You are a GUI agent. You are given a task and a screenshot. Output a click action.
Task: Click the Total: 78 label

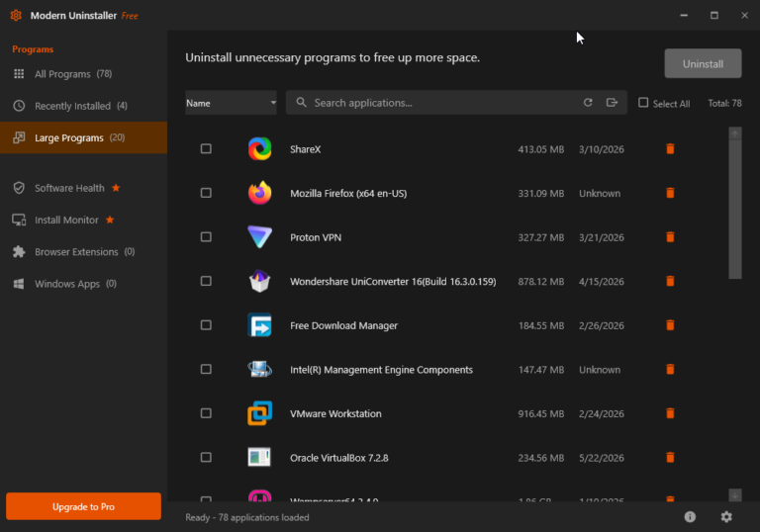tap(724, 103)
